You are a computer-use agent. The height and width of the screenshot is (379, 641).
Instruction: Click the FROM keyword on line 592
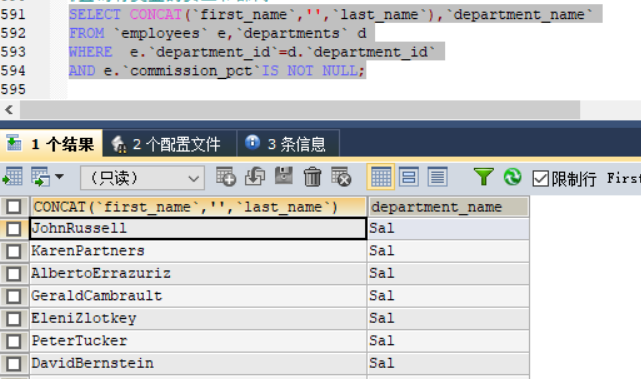(87, 33)
